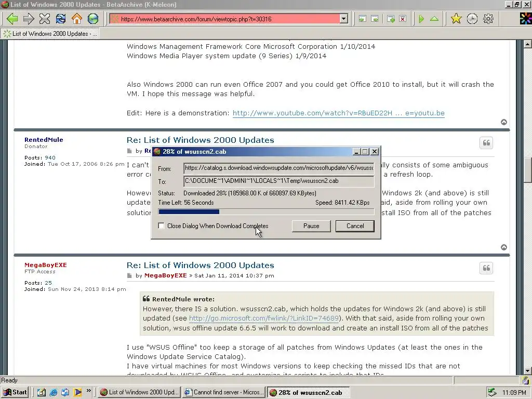Screen dimensions: 532x399
Task: Launch Windows Media Player from quick launch
Action: (x=77, y=392)
